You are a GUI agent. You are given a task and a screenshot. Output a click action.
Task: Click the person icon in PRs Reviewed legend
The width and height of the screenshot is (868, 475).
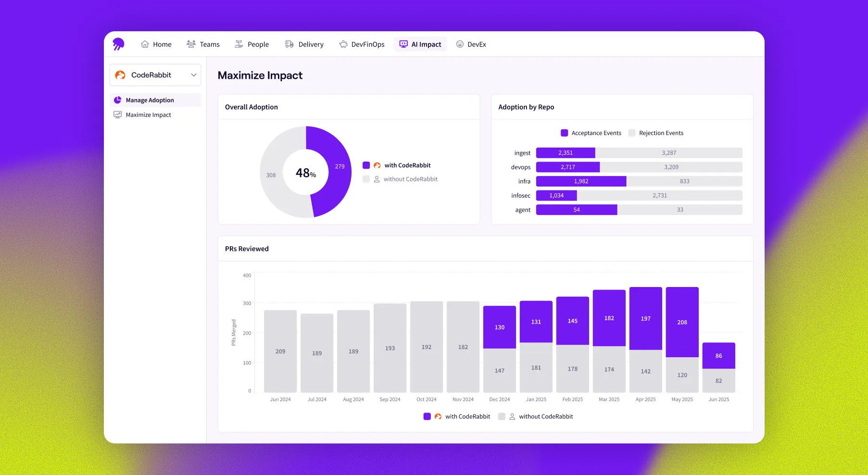point(512,417)
